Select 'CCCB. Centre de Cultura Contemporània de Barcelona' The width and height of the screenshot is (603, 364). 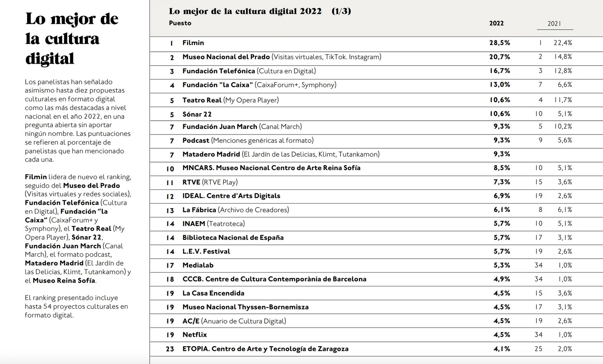click(274, 279)
